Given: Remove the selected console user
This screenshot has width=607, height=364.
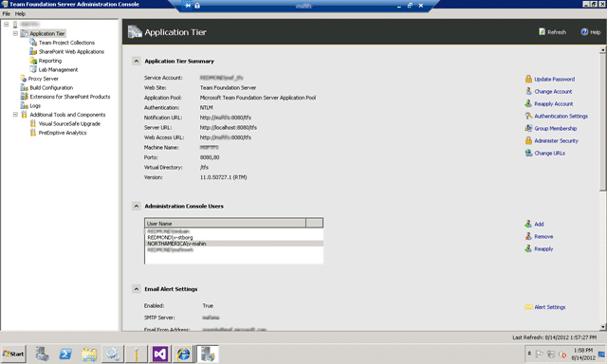Looking at the screenshot, I should pyautogui.click(x=543, y=236).
